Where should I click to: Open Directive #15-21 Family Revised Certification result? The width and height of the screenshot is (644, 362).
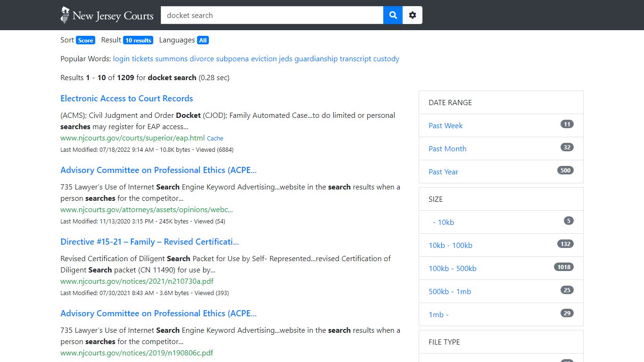[x=149, y=242]
